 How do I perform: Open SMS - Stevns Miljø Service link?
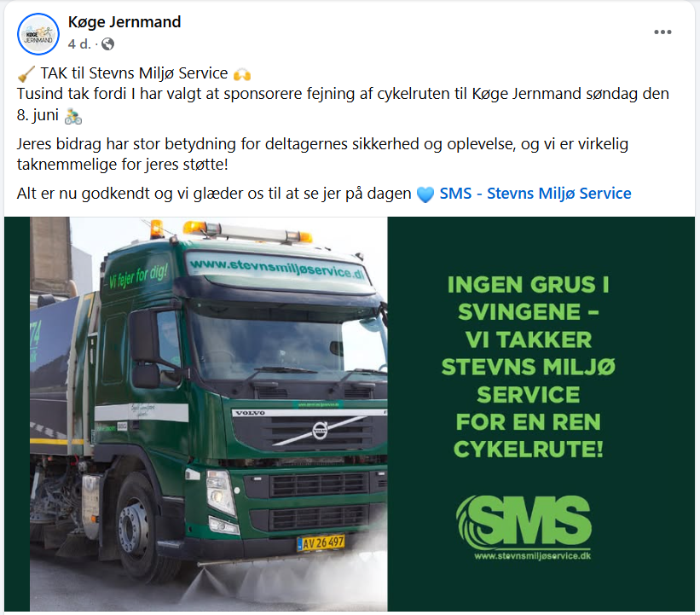(x=535, y=194)
